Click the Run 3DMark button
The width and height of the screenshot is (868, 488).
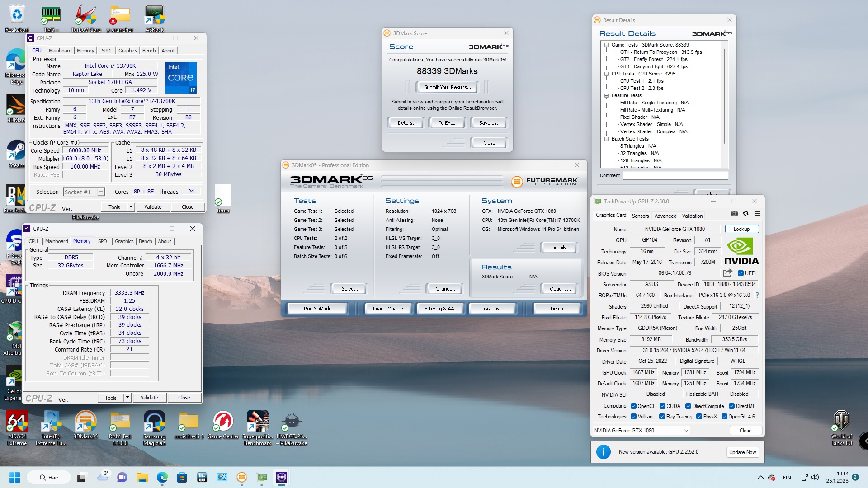[317, 309]
